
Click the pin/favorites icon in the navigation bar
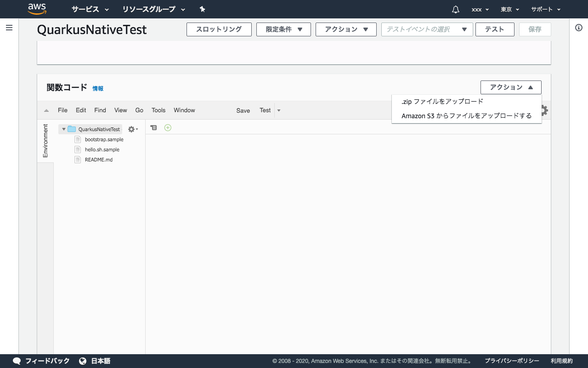(202, 9)
